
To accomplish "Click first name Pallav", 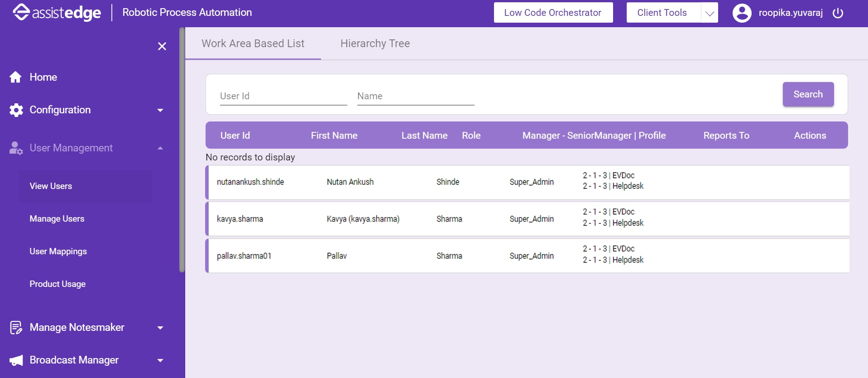I will 337,256.
